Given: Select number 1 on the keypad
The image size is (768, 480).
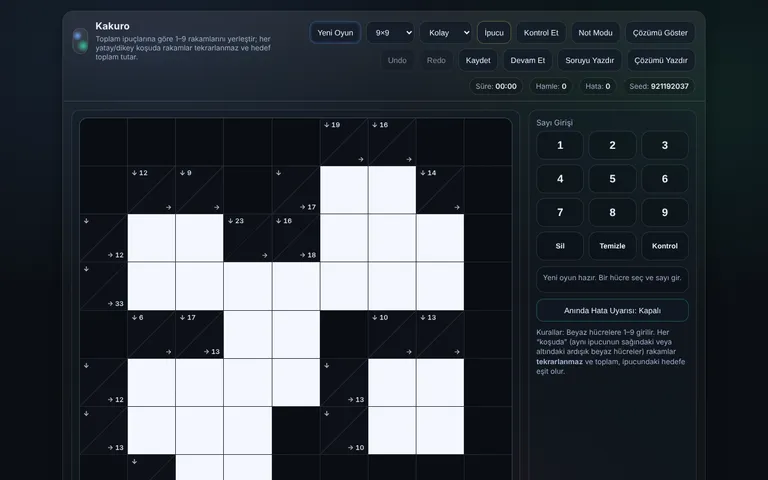Looking at the screenshot, I should coord(560,145).
